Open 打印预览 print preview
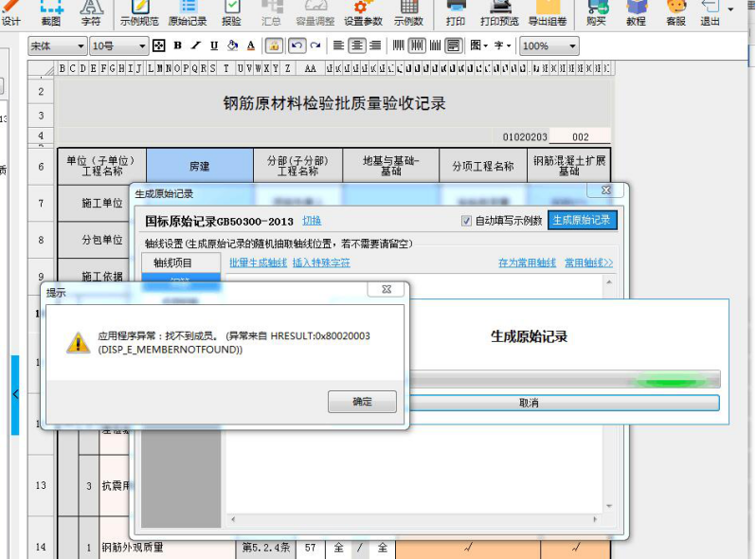This screenshot has width=756, height=560. (x=499, y=12)
